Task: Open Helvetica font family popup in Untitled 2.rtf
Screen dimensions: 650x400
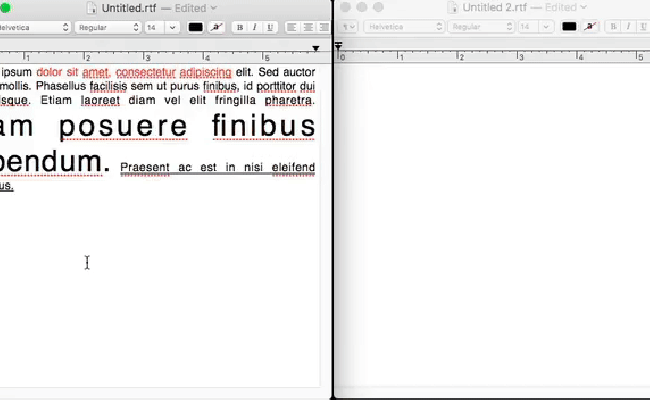Action: point(404,27)
